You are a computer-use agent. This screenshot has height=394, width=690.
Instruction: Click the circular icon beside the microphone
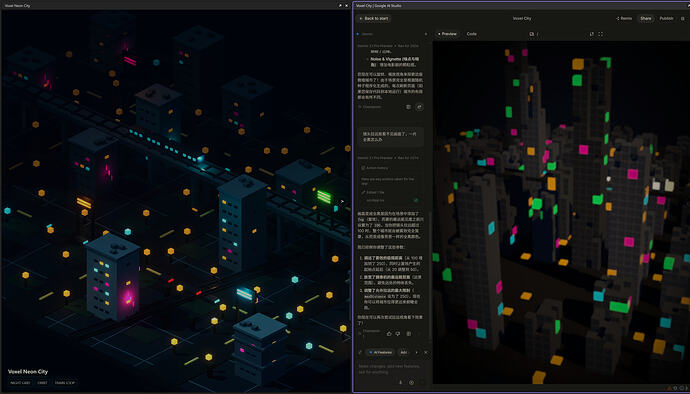coord(411,383)
